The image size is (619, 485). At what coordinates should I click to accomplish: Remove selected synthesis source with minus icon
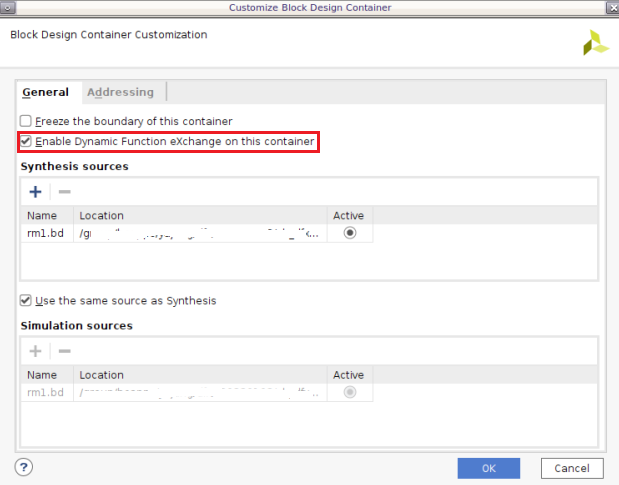point(64,192)
